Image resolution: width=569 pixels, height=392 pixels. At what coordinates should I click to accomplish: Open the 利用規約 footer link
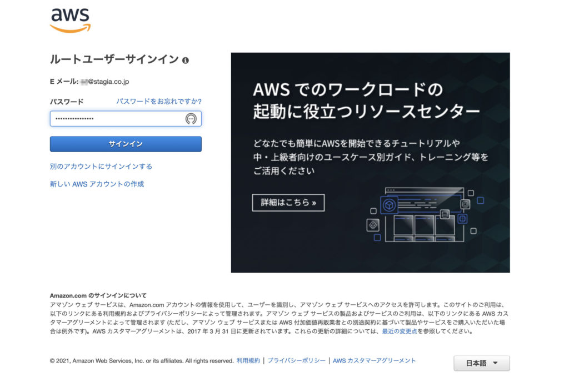[x=248, y=360]
